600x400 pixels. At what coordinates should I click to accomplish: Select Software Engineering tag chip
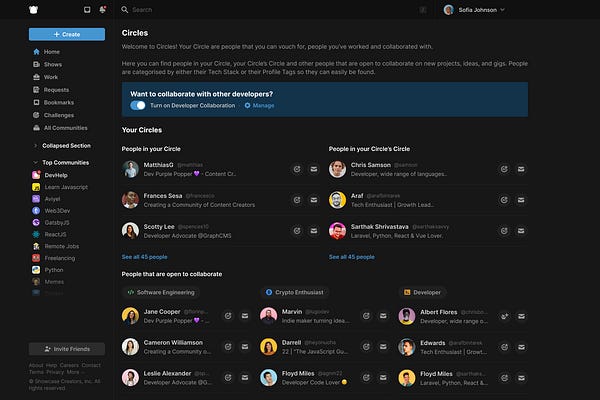pyautogui.click(x=161, y=292)
